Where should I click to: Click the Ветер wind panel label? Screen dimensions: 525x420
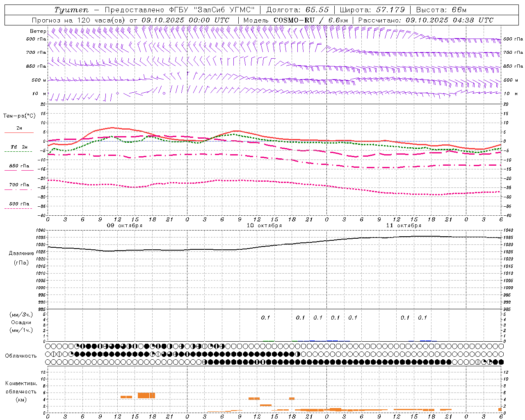[x=38, y=31]
